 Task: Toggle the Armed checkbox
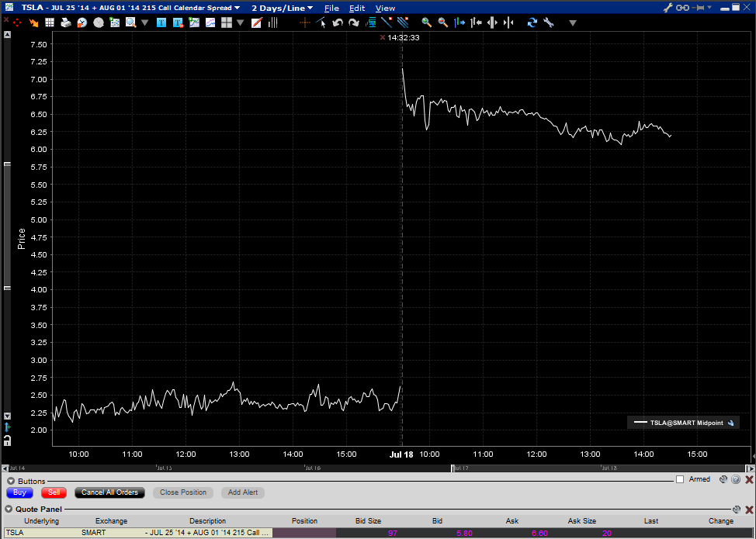point(680,479)
